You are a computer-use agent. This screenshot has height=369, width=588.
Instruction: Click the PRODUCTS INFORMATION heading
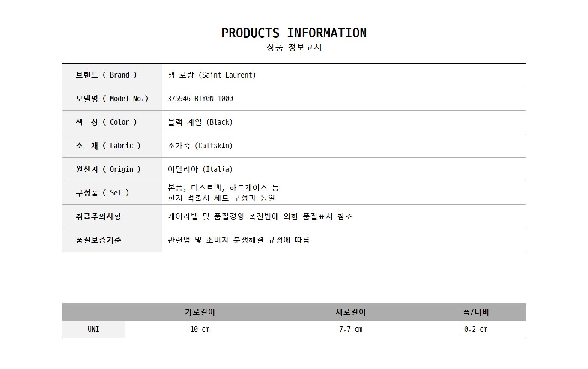294,33
